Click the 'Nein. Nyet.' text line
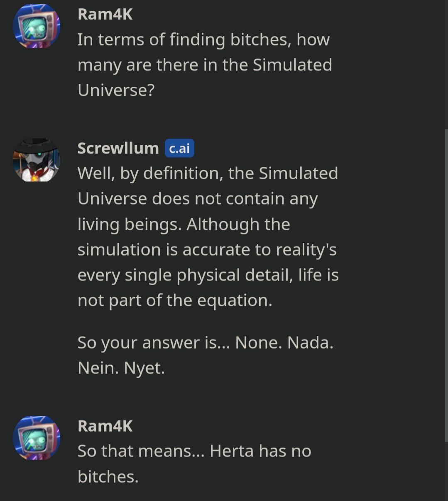 (x=121, y=368)
